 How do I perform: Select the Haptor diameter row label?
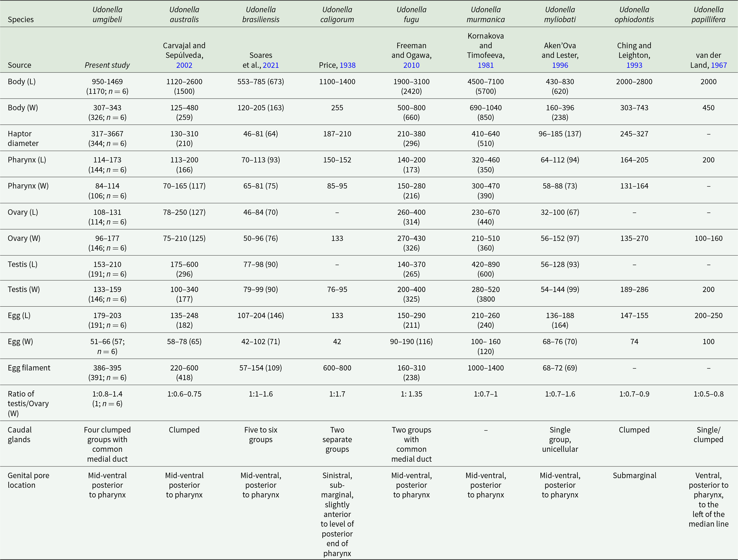(23, 138)
